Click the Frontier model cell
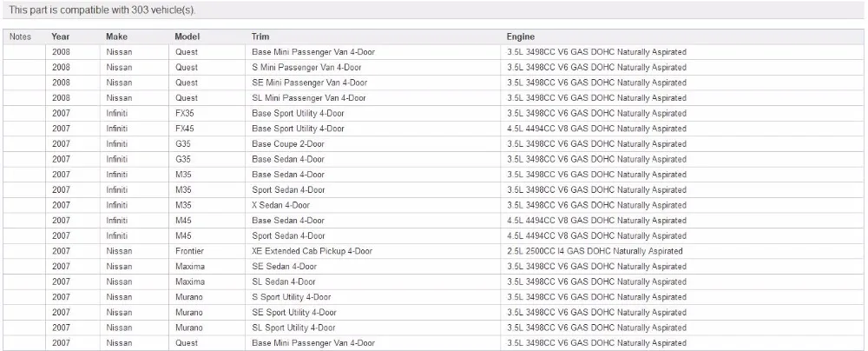Viewport: 868px width, 351px height. (189, 251)
